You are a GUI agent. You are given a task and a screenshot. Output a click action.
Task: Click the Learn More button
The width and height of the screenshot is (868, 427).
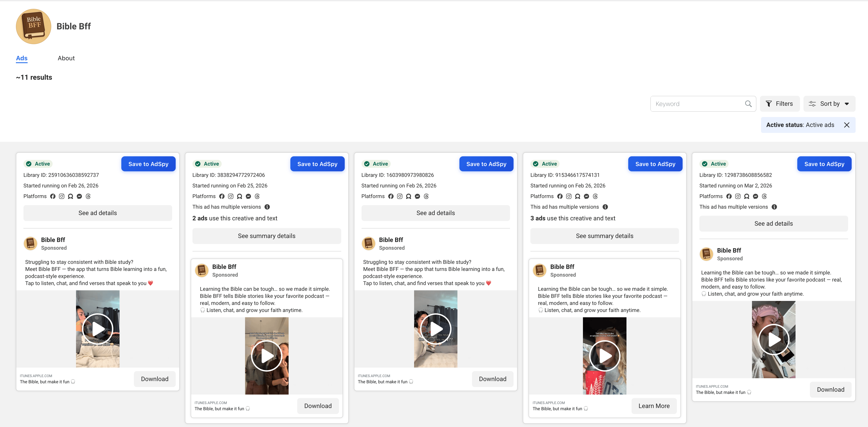pos(654,406)
